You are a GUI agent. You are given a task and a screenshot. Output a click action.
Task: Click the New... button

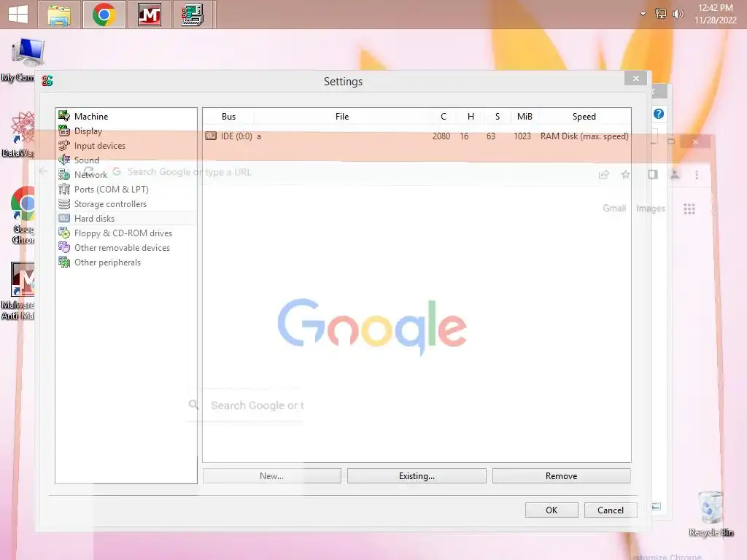[271, 475]
